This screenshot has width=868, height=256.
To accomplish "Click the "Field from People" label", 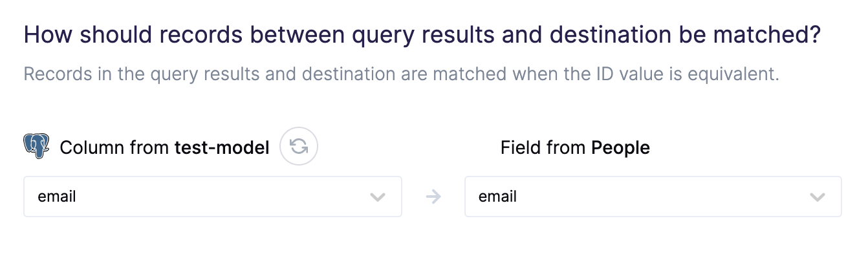I will (x=575, y=148).
